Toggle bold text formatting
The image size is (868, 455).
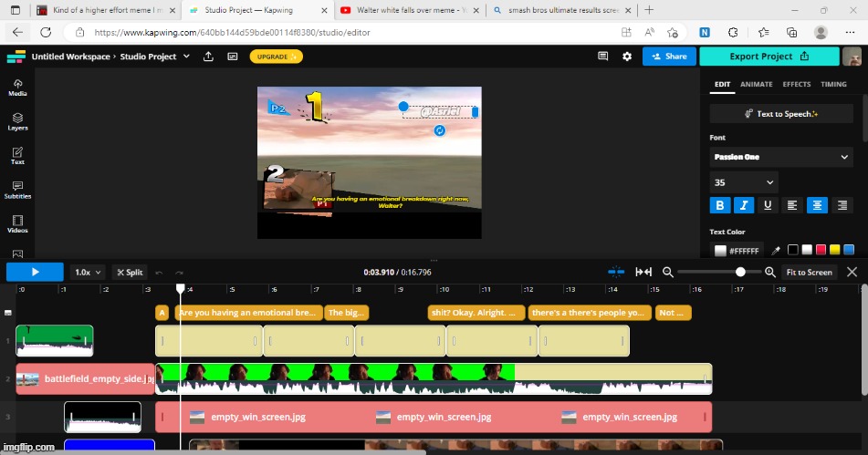pos(719,205)
